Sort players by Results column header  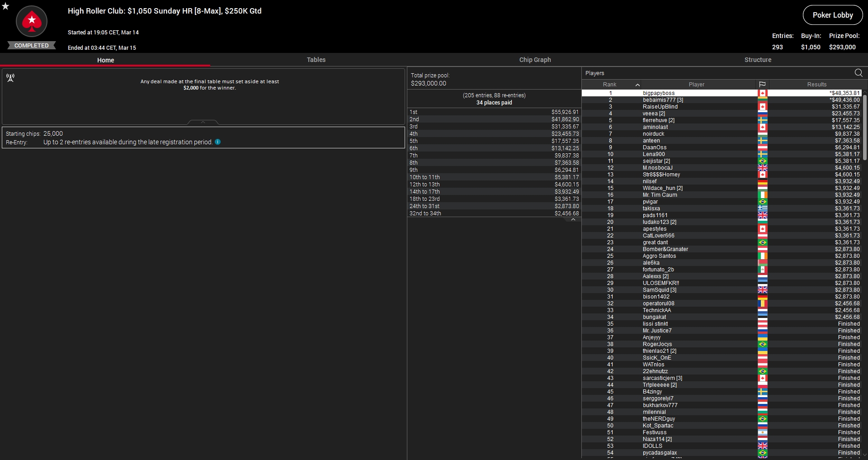point(816,85)
